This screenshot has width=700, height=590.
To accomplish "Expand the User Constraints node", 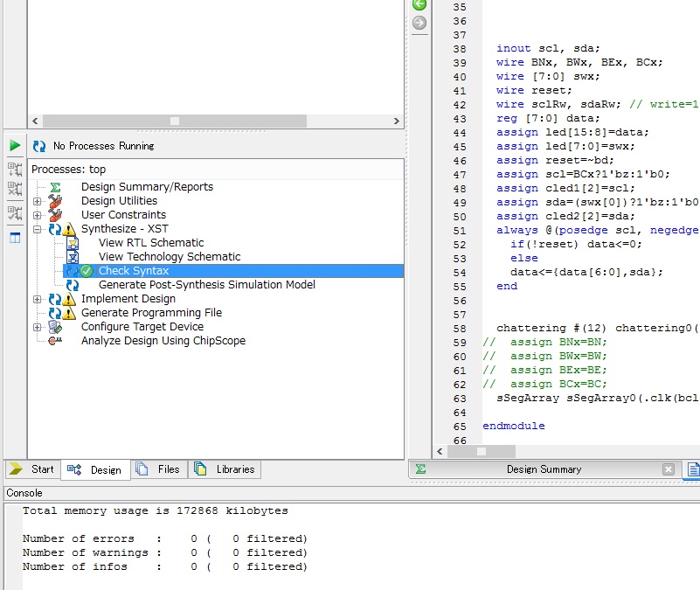I will pyautogui.click(x=38, y=215).
